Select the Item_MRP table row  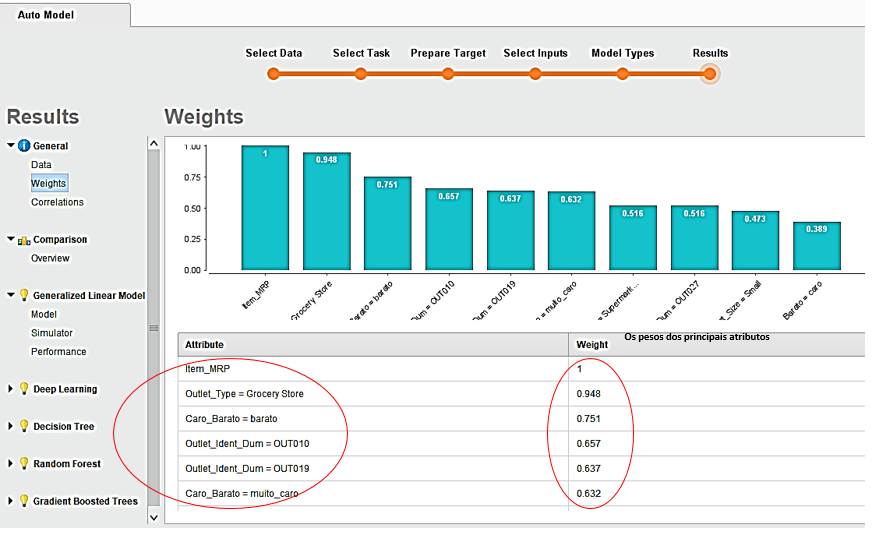pos(521,369)
